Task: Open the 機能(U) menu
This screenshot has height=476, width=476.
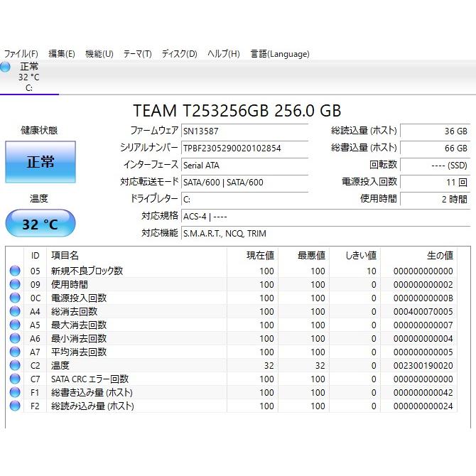Action: coord(99,54)
